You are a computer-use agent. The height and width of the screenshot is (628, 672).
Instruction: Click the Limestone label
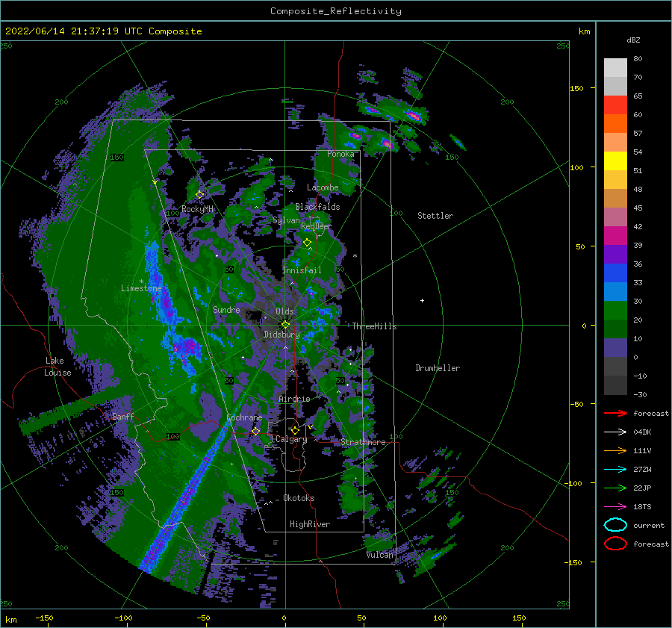coord(141,288)
